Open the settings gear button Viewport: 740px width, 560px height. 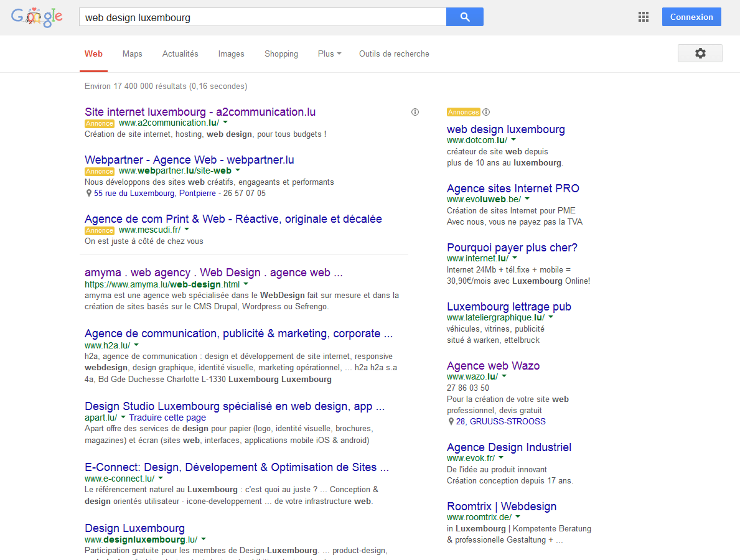pyautogui.click(x=700, y=54)
